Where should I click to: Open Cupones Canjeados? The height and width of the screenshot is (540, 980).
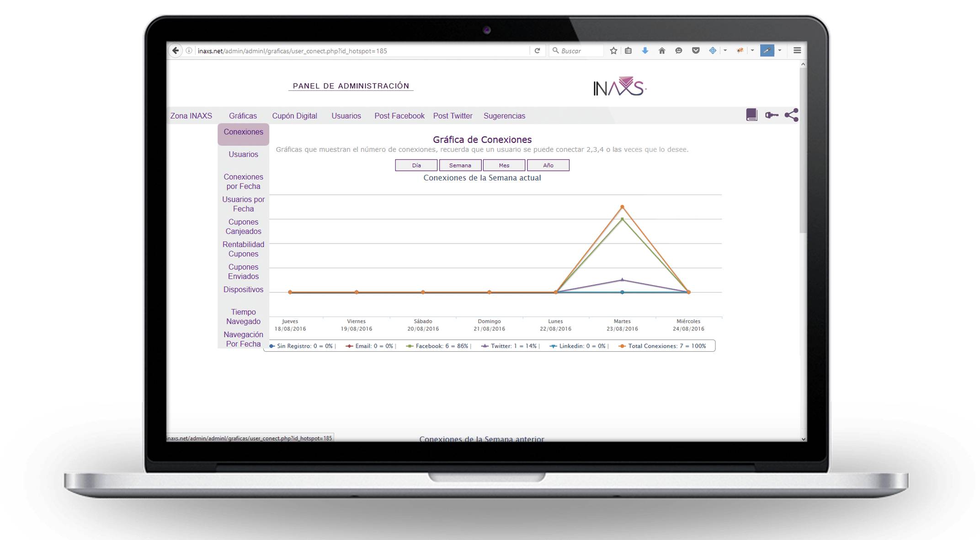243,227
